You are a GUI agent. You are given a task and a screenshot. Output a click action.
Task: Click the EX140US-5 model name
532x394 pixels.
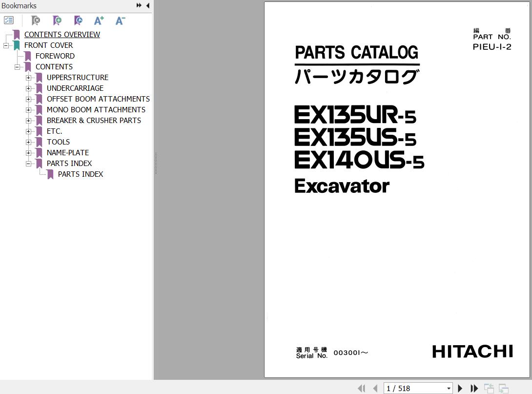coord(359,160)
